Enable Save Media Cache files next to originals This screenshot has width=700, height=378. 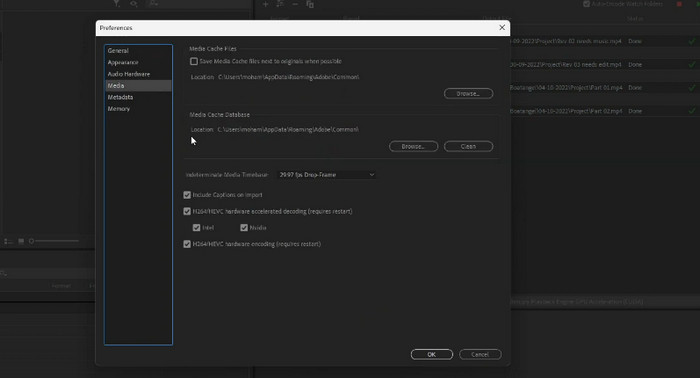click(x=194, y=62)
